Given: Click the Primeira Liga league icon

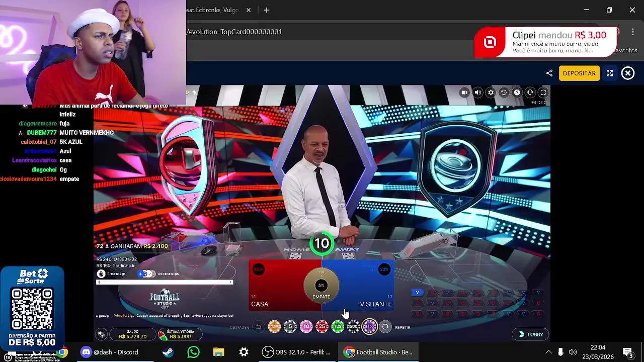Looking at the screenshot, I should click(101, 274).
